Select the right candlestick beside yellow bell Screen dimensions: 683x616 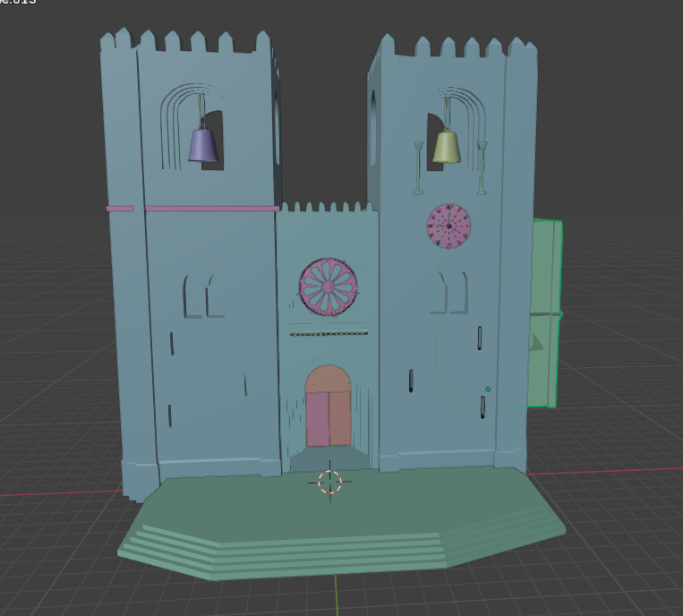coord(482,167)
